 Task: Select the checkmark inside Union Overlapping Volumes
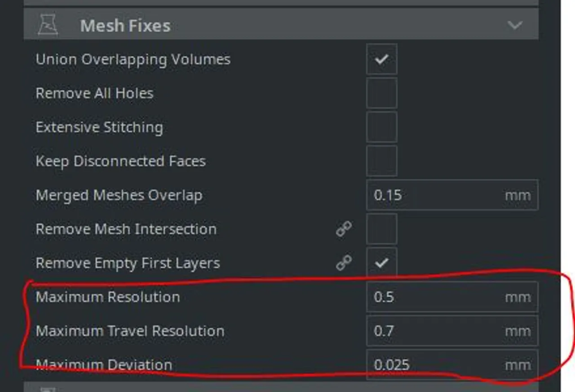tap(381, 59)
